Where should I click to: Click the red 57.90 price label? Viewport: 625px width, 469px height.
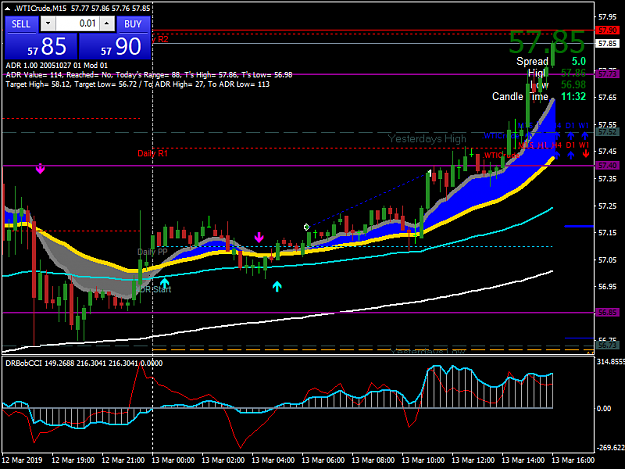pos(607,30)
